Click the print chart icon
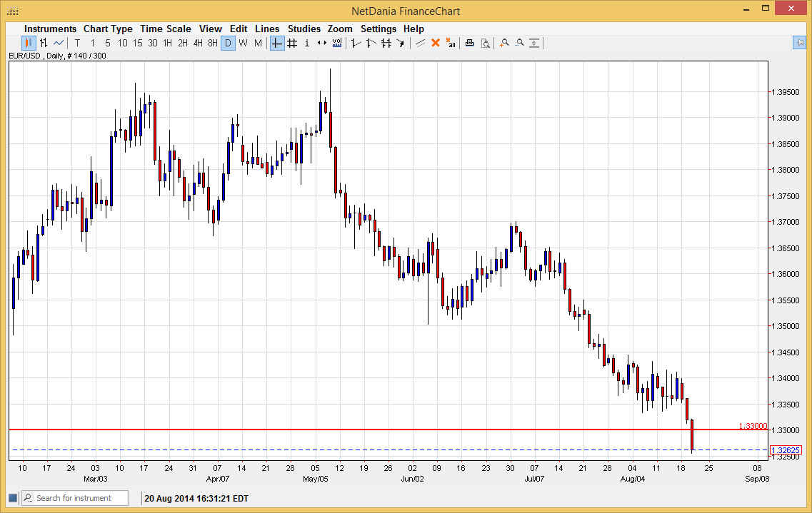The width and height of the screenshot is (812, 513). click(470, 43)
